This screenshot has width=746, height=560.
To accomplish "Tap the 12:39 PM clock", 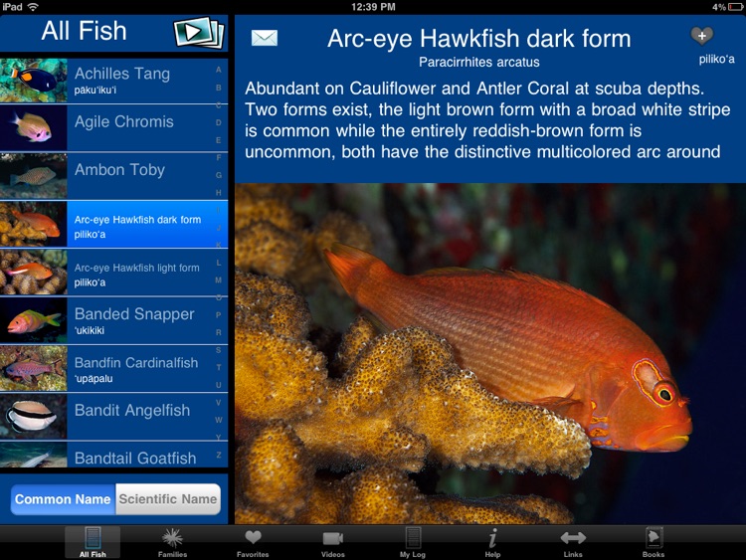I will [373, 7].
